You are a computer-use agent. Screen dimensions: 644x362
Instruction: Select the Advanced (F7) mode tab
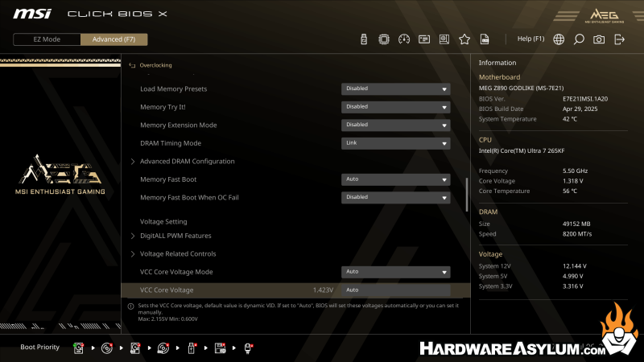114,39
